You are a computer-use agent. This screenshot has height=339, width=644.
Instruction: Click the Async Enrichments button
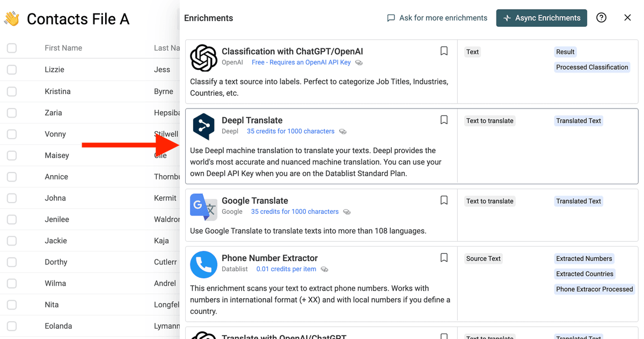pos(541,18)
